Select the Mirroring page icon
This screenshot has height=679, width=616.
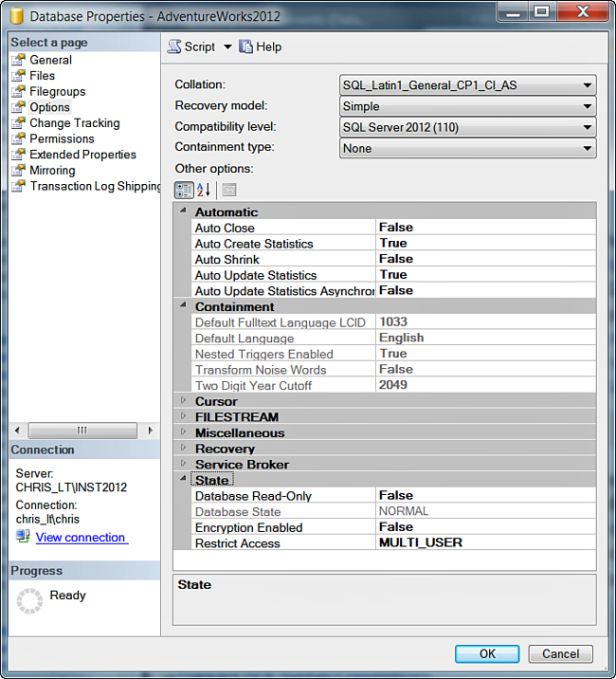(18, 171)
